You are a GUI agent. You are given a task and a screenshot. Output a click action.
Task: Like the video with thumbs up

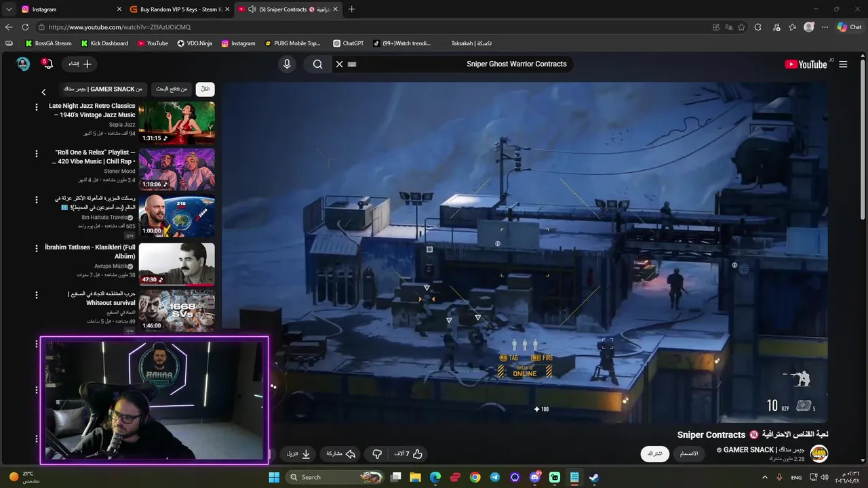(409, 453)
